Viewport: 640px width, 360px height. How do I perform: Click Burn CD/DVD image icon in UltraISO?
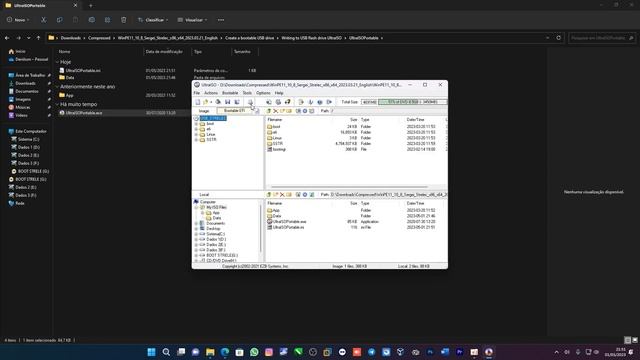(311, 102)
